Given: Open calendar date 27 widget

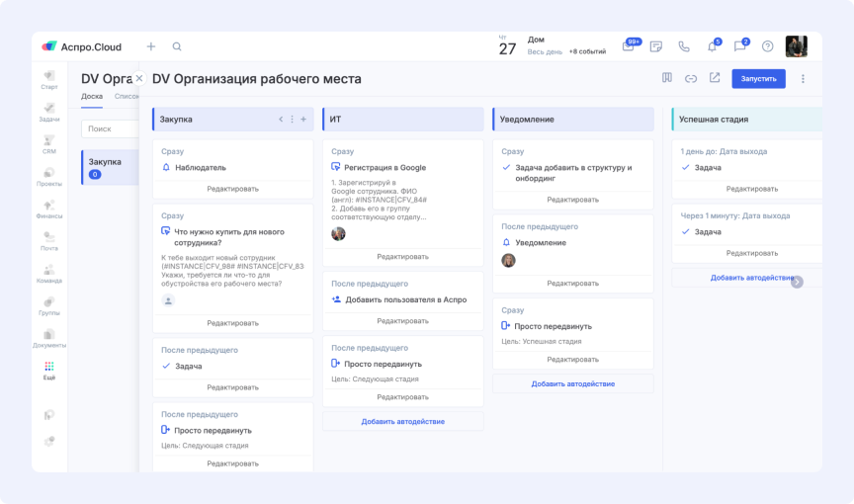Looking at the screenshot, I should coord(507,46).
